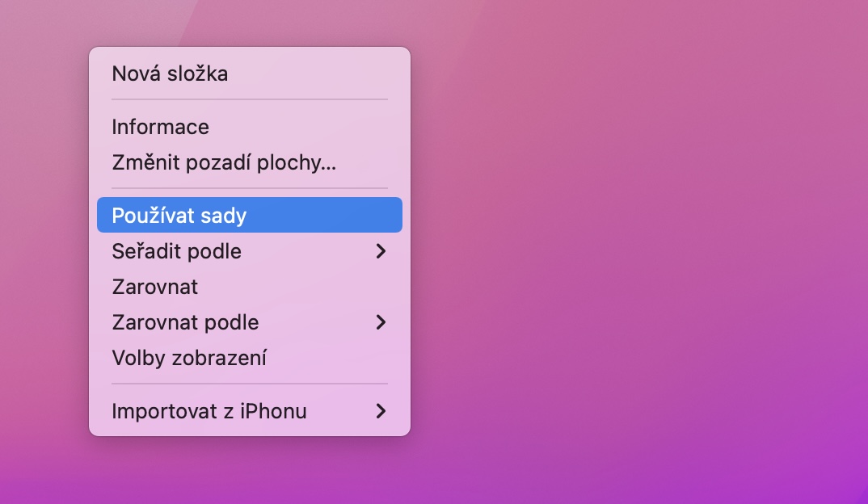Screen dimensions: 868x504
Task: Click the separator above Používat sady
Action: pyautogui.click(x=249, y=189)
